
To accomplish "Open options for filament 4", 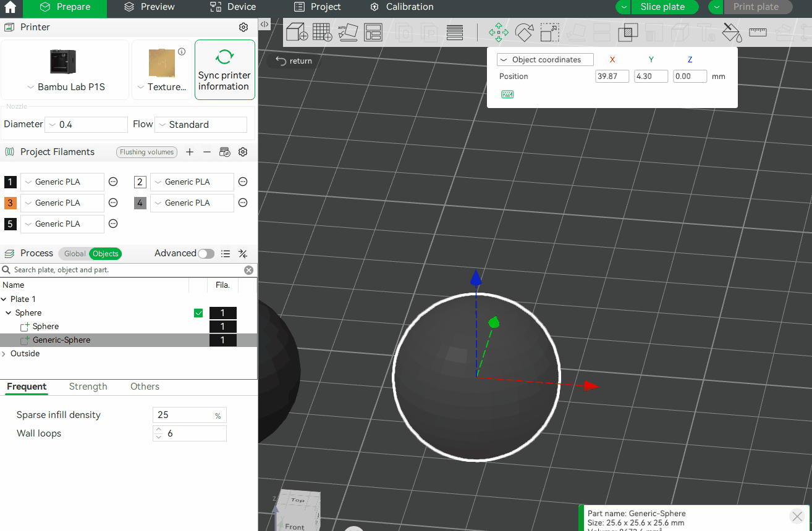I will [243, 203].
